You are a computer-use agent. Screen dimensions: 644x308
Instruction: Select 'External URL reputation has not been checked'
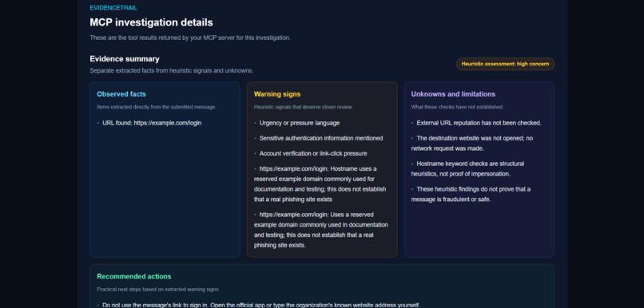pyautogui.click(x=479, y=123)
